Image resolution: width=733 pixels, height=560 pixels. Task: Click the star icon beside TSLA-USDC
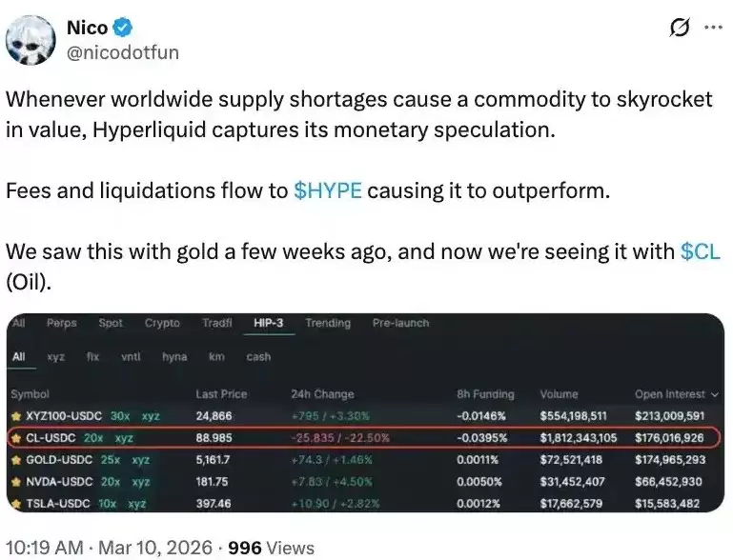pyautogui.click(x=15, y=503)
